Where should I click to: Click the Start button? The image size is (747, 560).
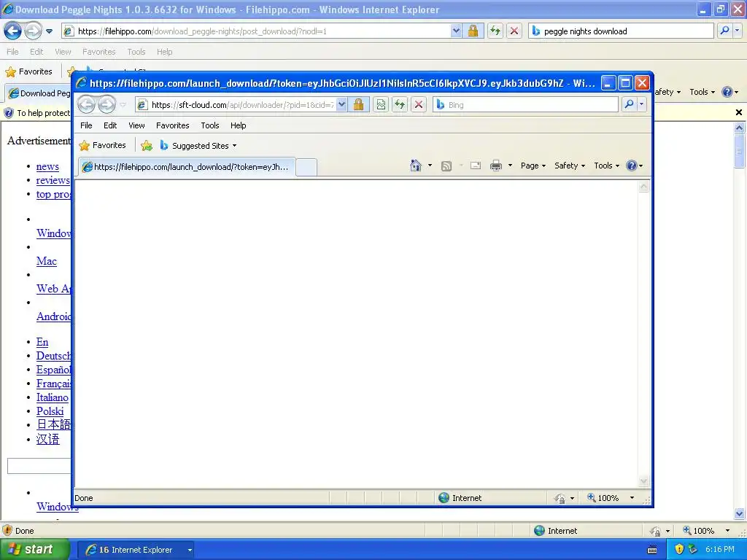pyautogui.click(x=34, y=550)
